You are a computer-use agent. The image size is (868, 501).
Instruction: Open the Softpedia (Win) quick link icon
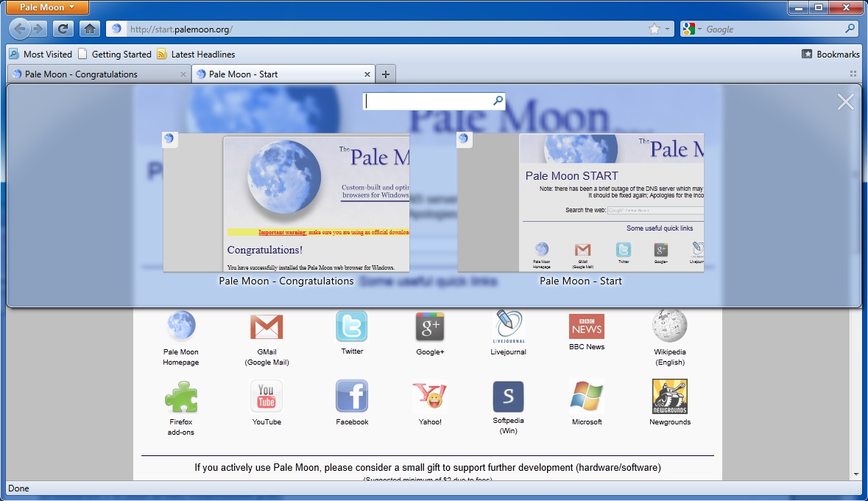click(x=508, y=396)
